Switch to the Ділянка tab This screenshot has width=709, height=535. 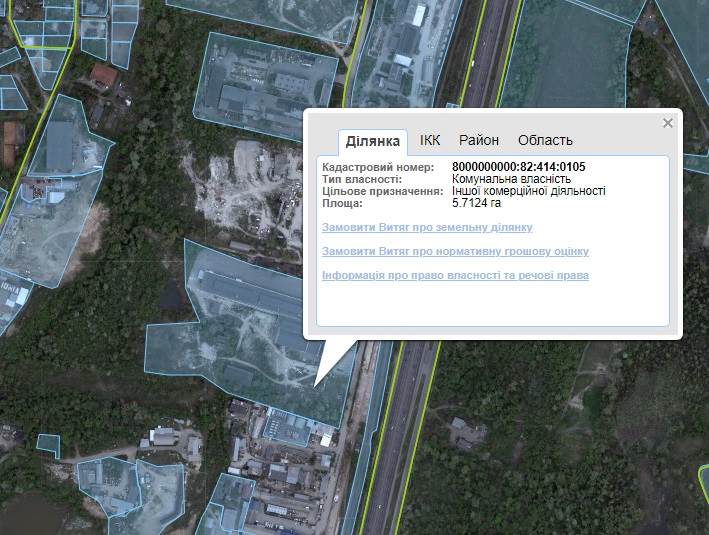pyautogui.click(x=373, y=141)
